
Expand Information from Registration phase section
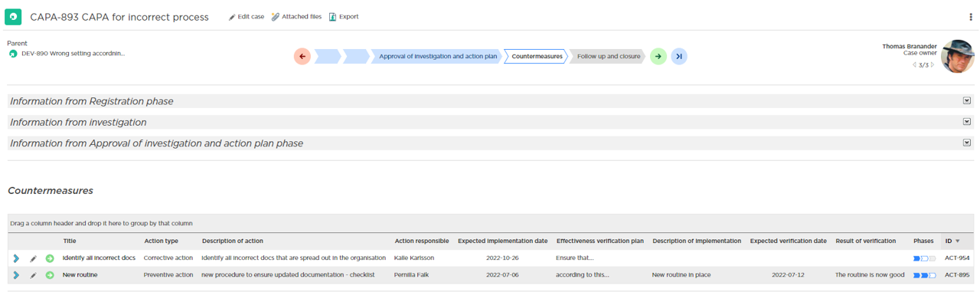coord(967,100)
